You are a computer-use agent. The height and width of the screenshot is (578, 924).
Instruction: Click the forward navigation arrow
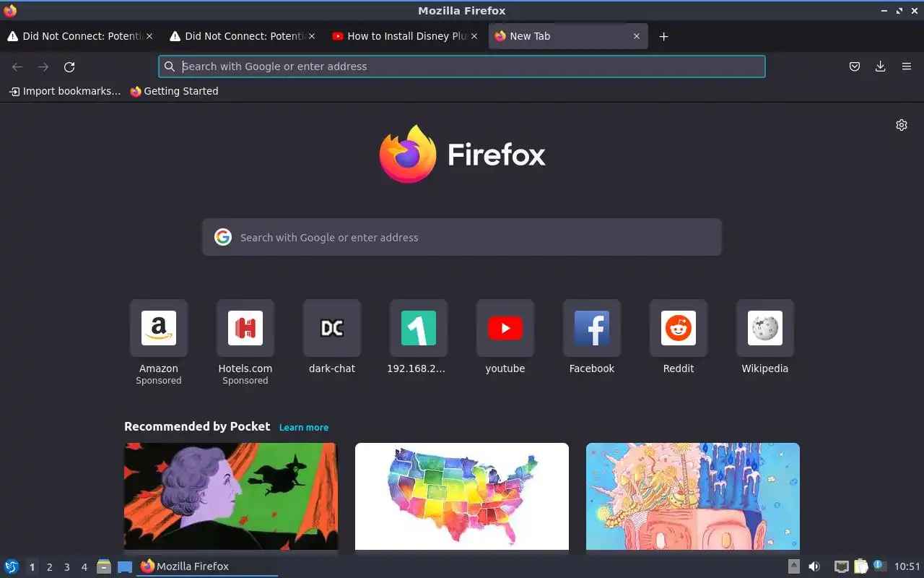point(43,66)
